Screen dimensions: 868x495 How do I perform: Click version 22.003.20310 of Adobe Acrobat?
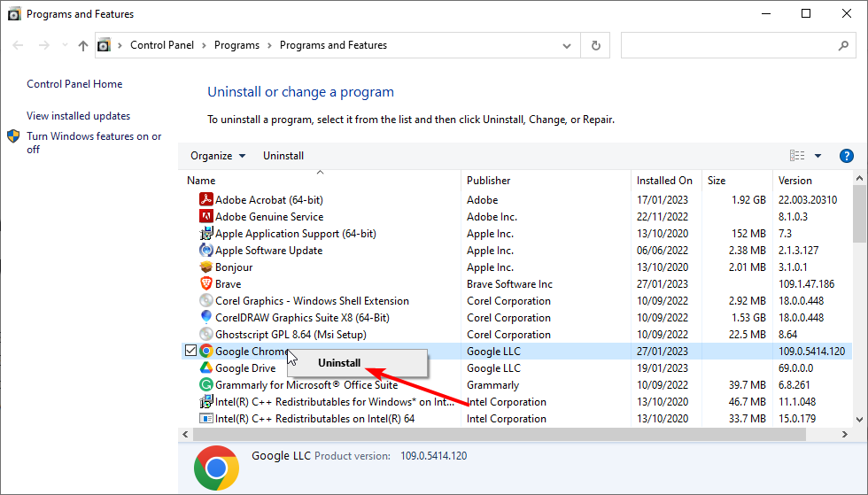[808, 200]
